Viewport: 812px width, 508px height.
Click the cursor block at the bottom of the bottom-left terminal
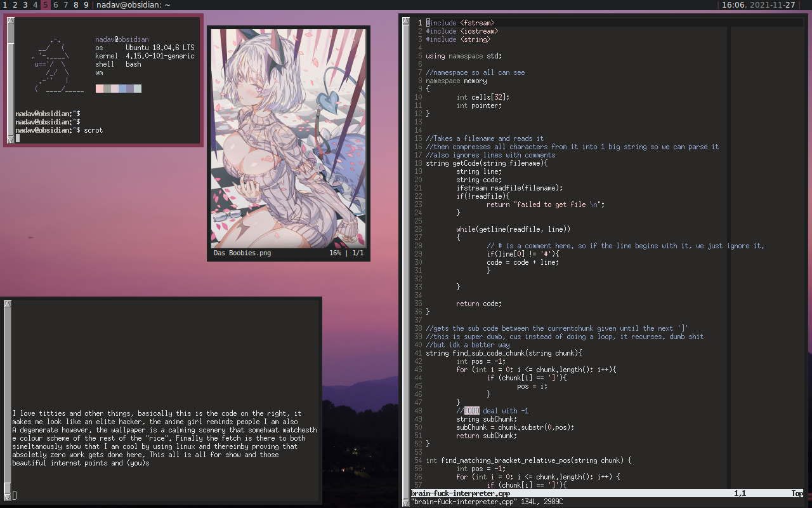point(15,496)
